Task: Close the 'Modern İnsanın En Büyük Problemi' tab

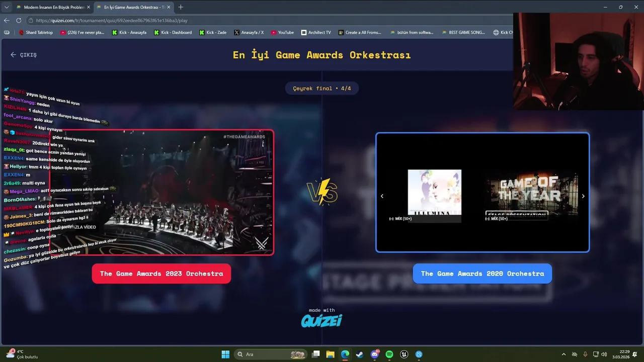Action: (89, 7)
